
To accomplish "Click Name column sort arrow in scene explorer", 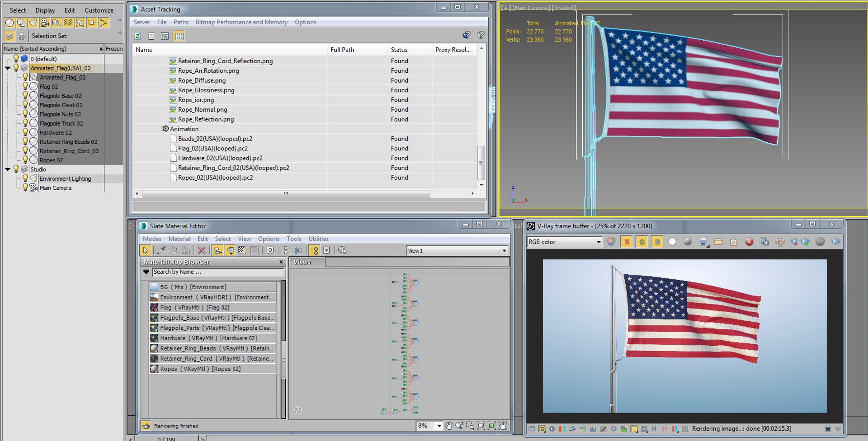I will 101,49.
